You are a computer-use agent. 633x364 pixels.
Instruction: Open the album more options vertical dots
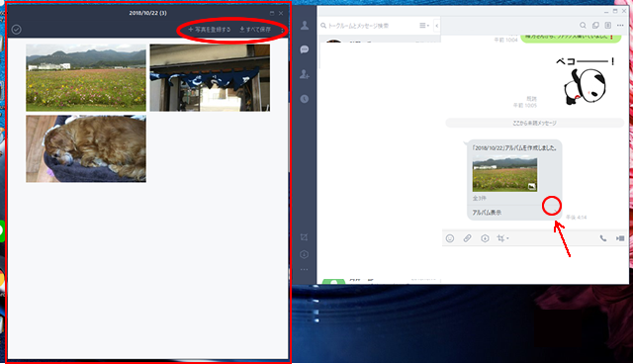(x=282, y=30)
